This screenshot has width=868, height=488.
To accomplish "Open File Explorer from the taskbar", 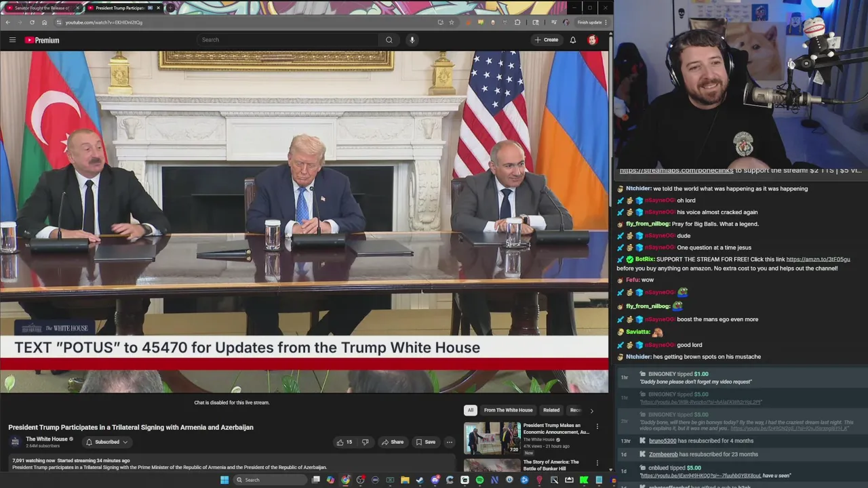I will [x=405, y=480].
